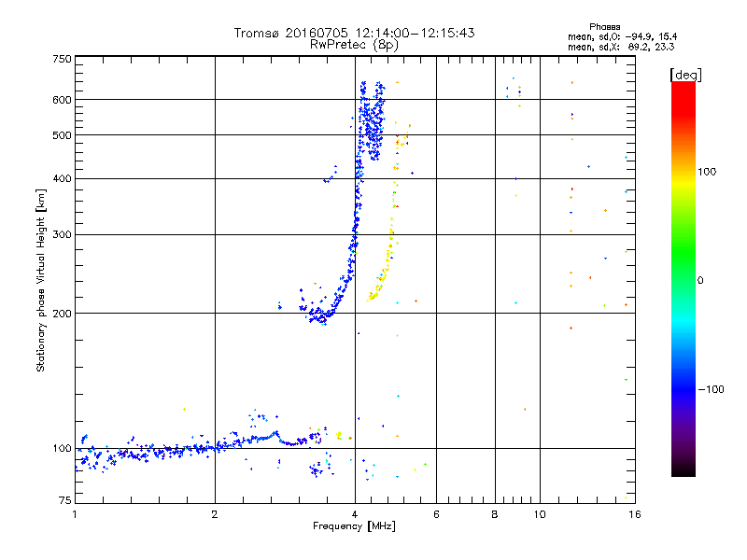Screen dimensions: 747x560
Task: Select the 'mean, sd,O: -94.9, 15.4' line
Action: point(622,36)
